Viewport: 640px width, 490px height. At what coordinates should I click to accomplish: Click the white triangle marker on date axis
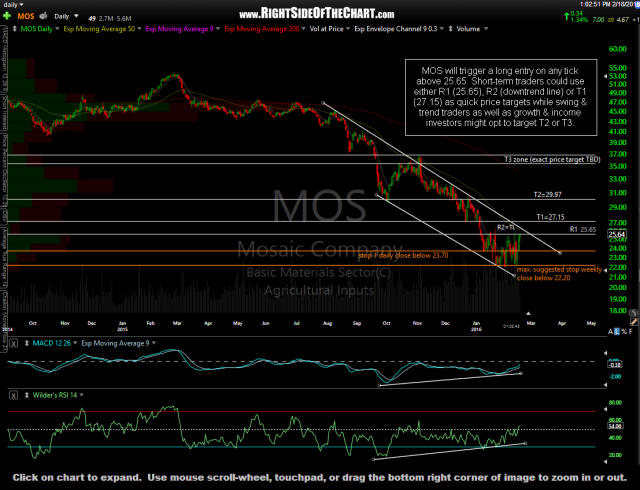pos(528,314)
